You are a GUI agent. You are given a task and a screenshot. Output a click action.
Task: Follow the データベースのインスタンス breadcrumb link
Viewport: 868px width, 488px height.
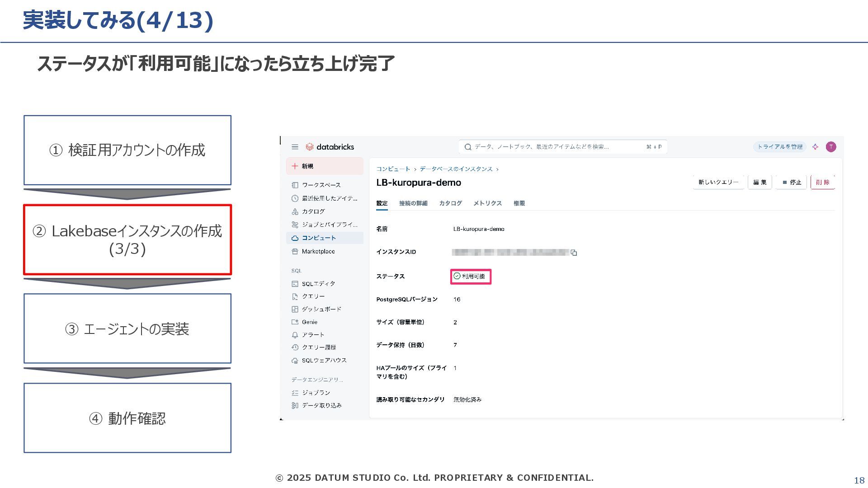[456, 169]
